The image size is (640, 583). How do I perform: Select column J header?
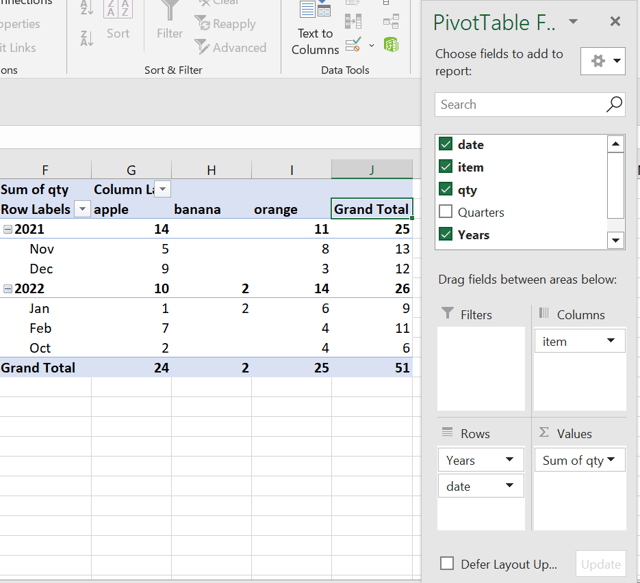(372, 169)
